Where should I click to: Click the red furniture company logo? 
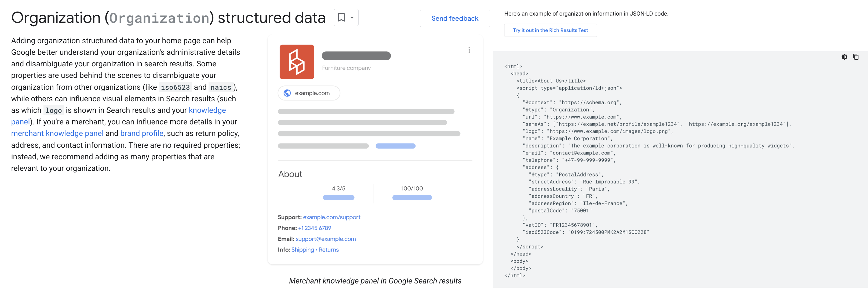(297, 62)
